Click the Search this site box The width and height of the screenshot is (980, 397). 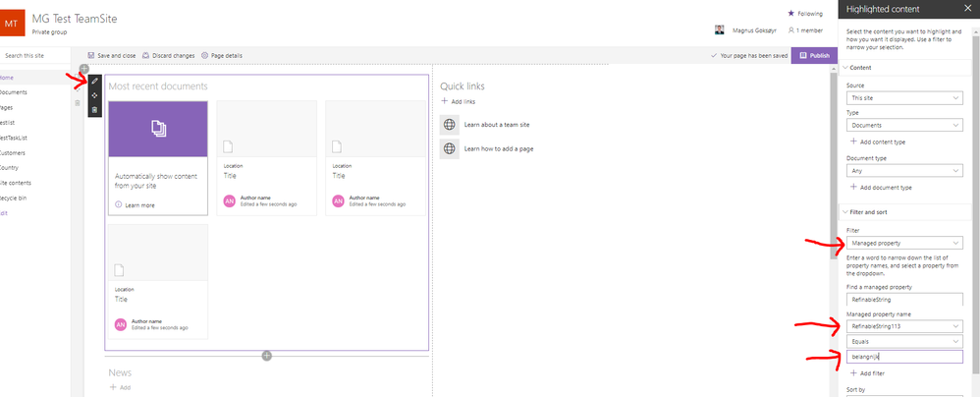point(34,56)
